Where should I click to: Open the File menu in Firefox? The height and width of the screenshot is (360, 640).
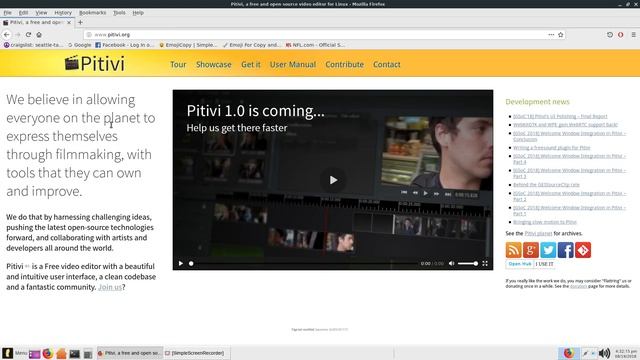click(7, 13)
